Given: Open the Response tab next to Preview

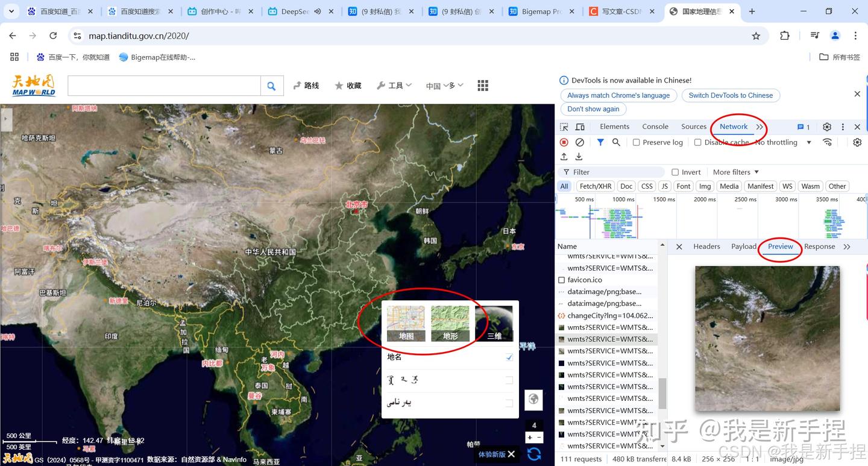Looking at the screenshot, I should point(819,246).
